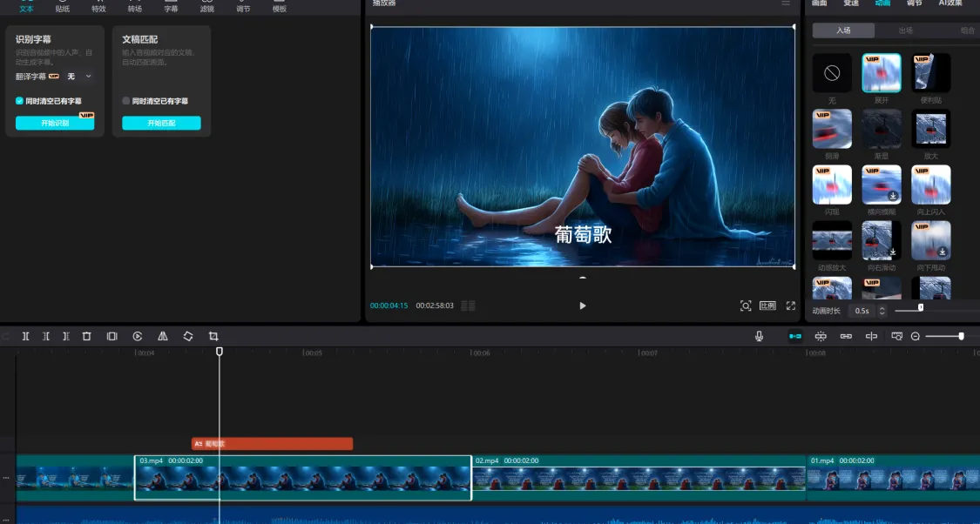The width and height of the screenshot is (980, 524).
Task: Select the mirror flip tool icon
Action: tap(163, 336)
